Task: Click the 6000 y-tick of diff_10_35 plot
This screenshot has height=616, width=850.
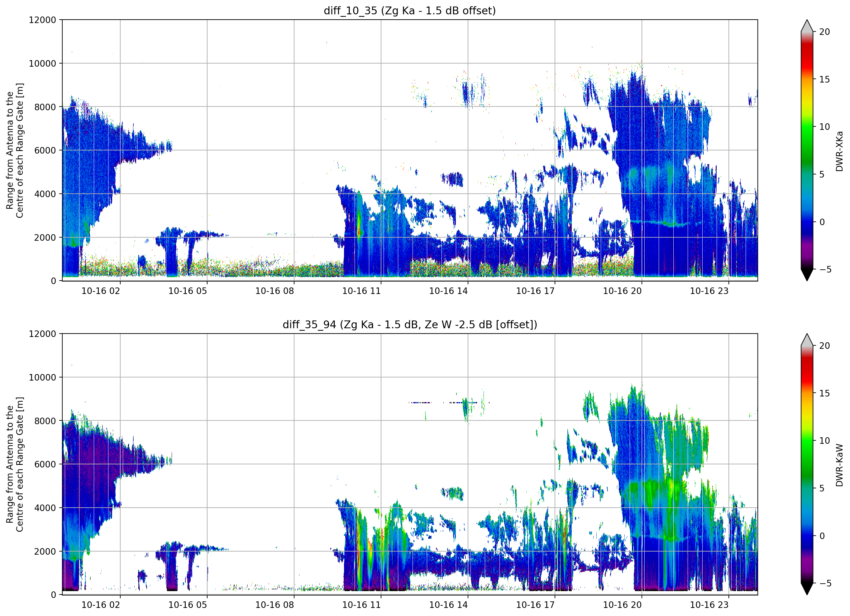Action: [x=45, y=151]
